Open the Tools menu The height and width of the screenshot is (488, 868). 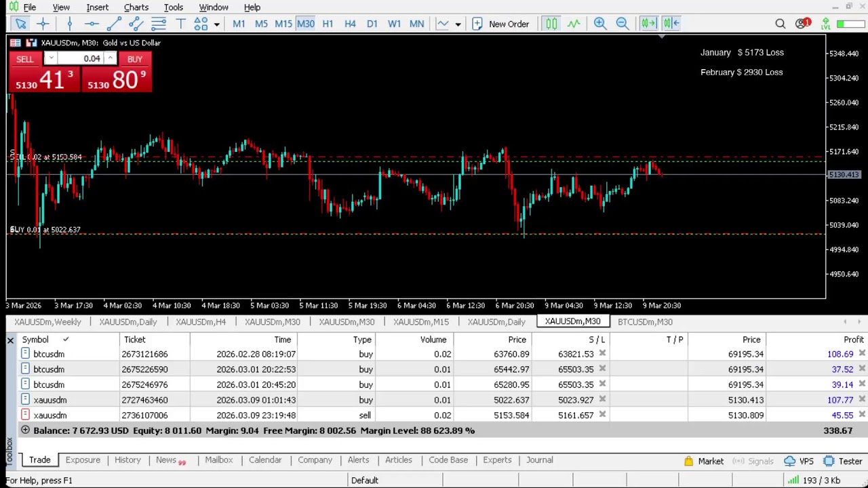(x=174, y=7)
